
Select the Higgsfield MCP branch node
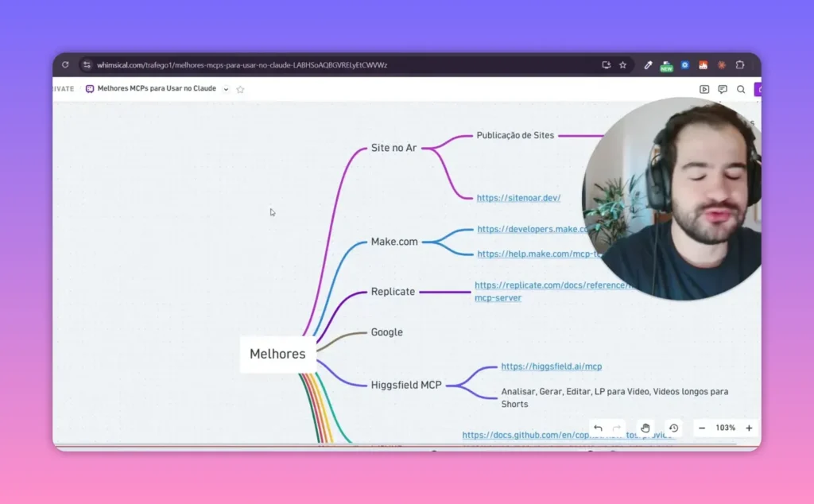[406, 385]
